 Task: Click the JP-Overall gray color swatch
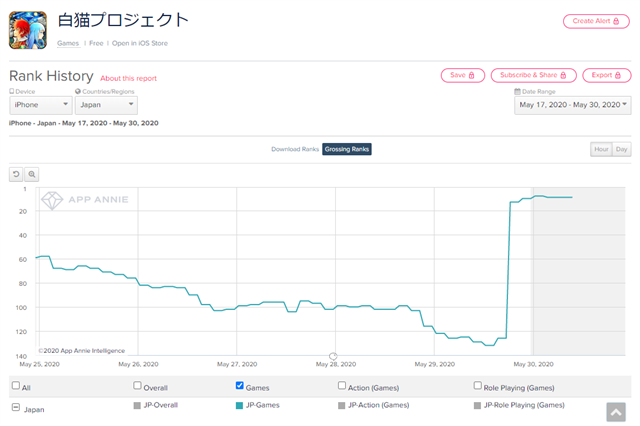coord(137,406)
